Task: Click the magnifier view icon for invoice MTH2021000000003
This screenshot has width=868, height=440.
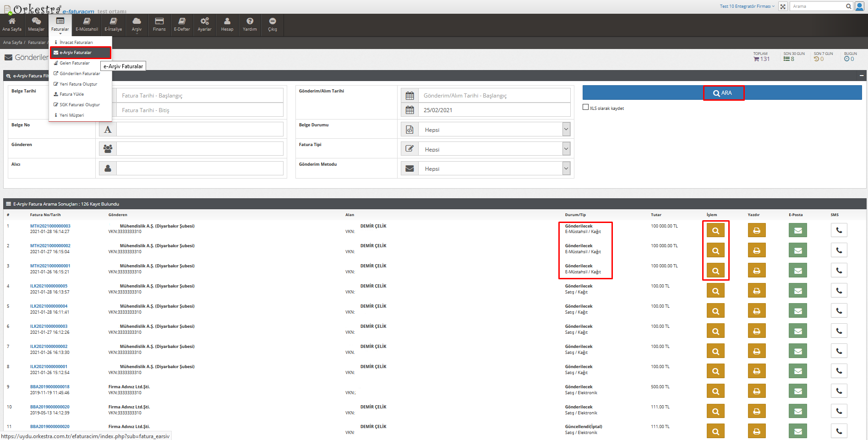Action: [x=715, y=230]
